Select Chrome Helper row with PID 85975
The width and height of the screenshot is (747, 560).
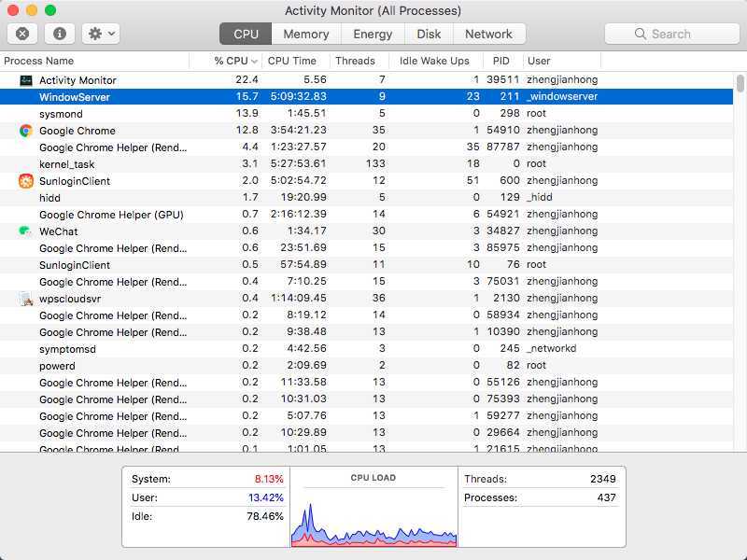click(366, 248)
